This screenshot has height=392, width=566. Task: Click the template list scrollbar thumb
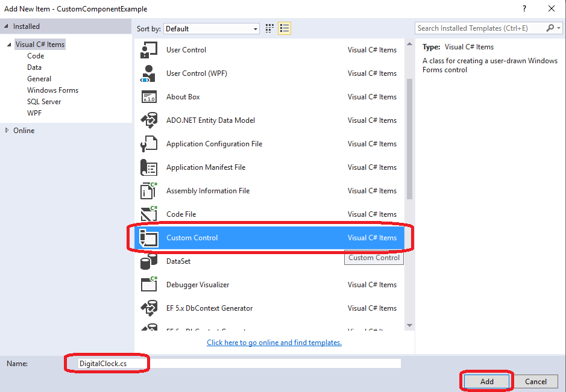pyautogui.click(x=409, y=139)
